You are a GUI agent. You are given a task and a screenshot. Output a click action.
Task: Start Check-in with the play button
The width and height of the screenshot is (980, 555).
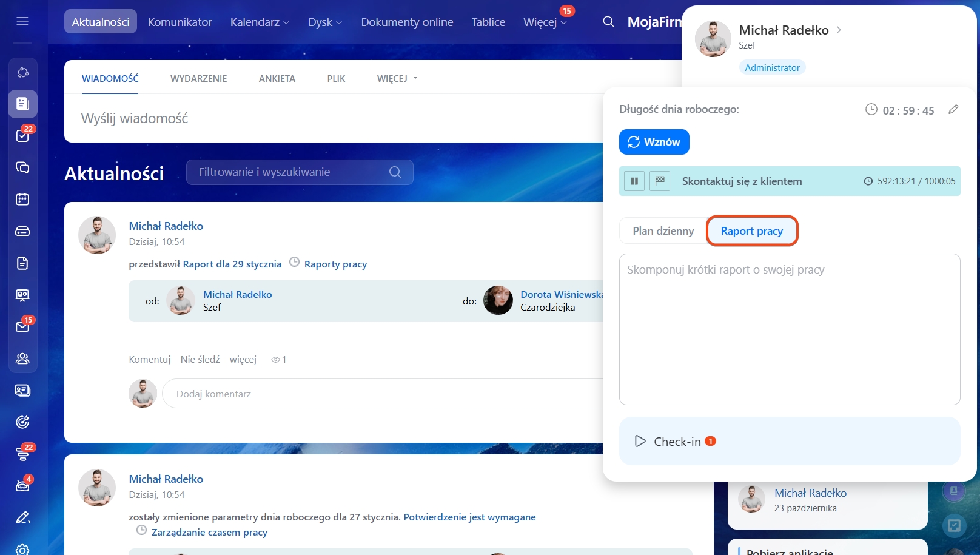640,442
